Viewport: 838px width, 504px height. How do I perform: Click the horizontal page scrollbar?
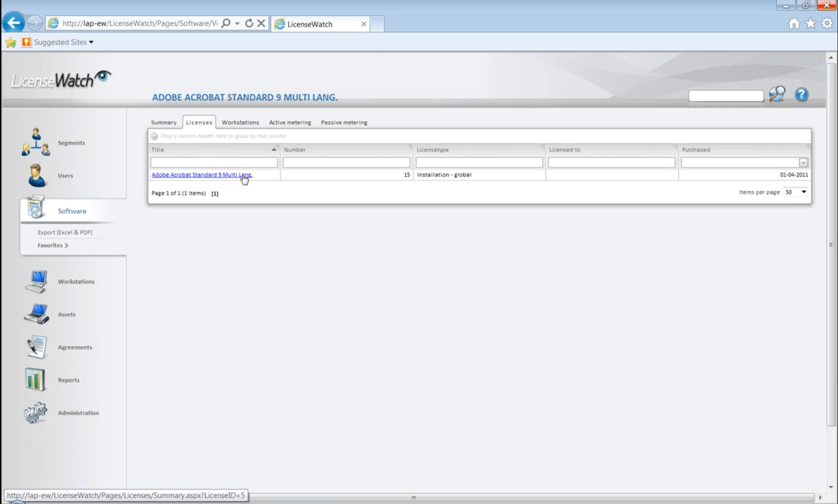(x=414, y=497)
